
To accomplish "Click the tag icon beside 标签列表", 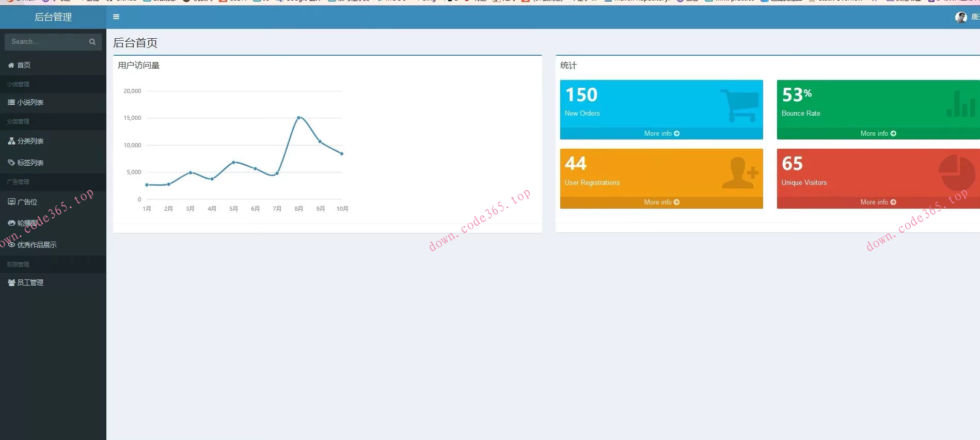I will (x=11, y=163).
